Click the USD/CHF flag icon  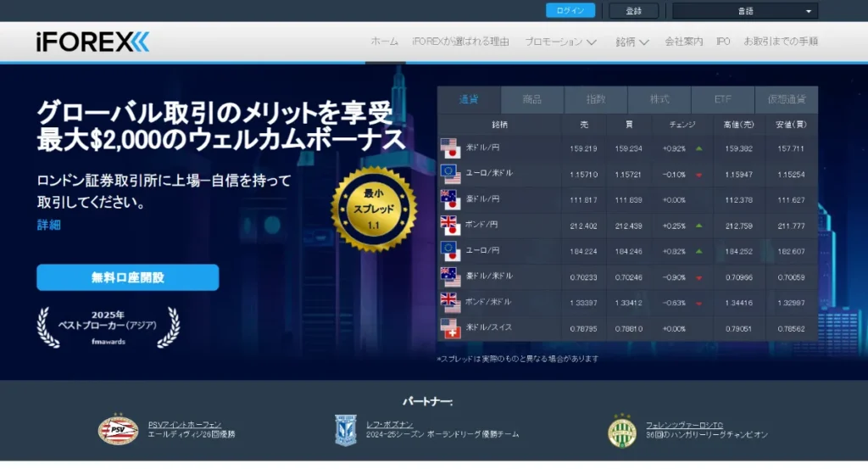pos(450,328)
